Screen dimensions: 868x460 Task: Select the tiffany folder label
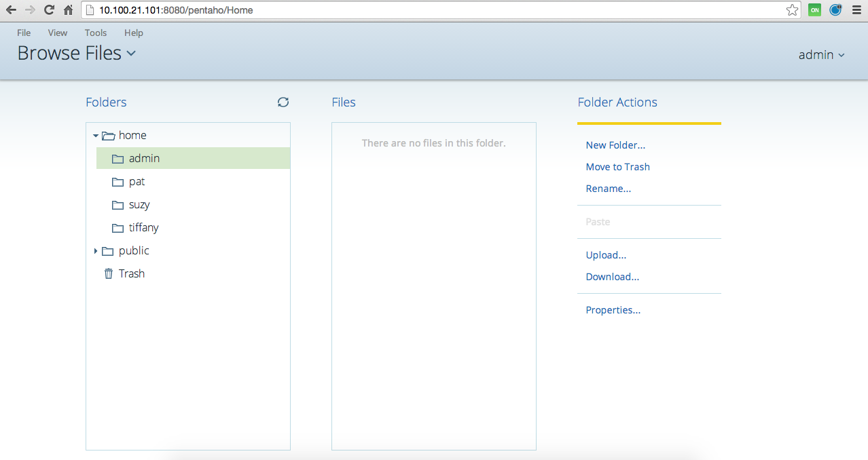(144, 228)
